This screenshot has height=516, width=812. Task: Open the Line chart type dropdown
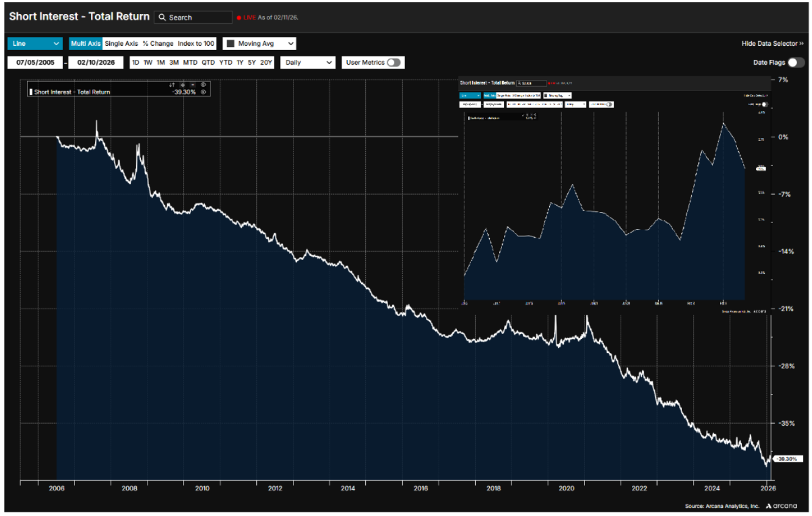point(35,43)
